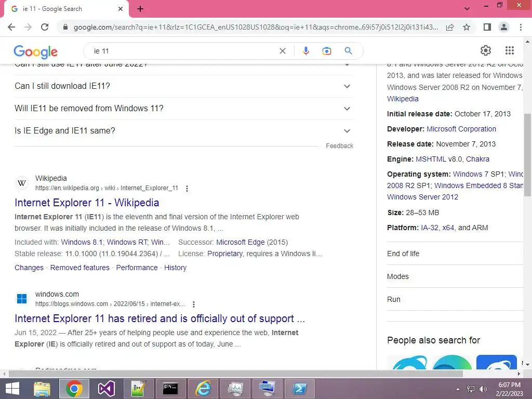Open more options for the windows.com result

[x=194, y=304]
